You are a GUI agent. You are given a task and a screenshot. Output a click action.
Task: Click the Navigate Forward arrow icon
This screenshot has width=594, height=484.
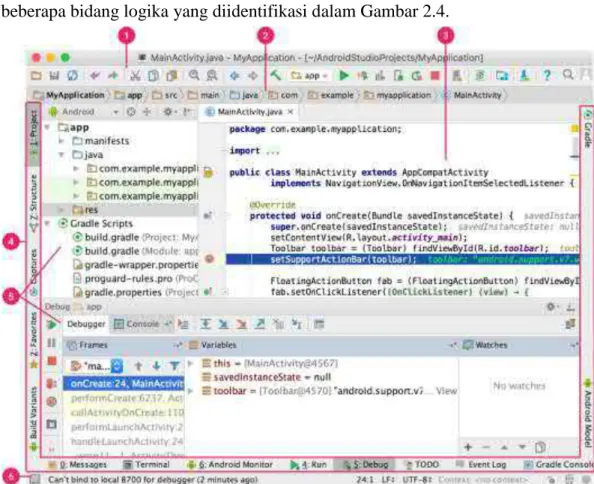coord(253,76)
